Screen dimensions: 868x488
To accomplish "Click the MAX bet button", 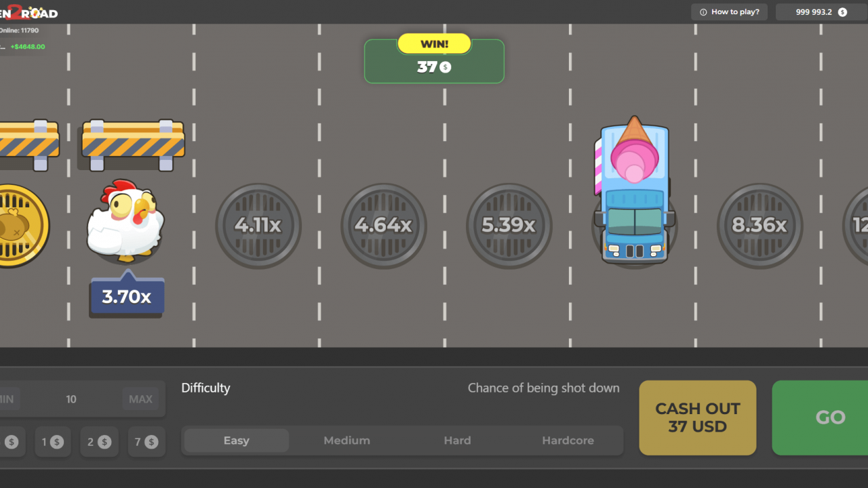I will (x=140, y=399).
